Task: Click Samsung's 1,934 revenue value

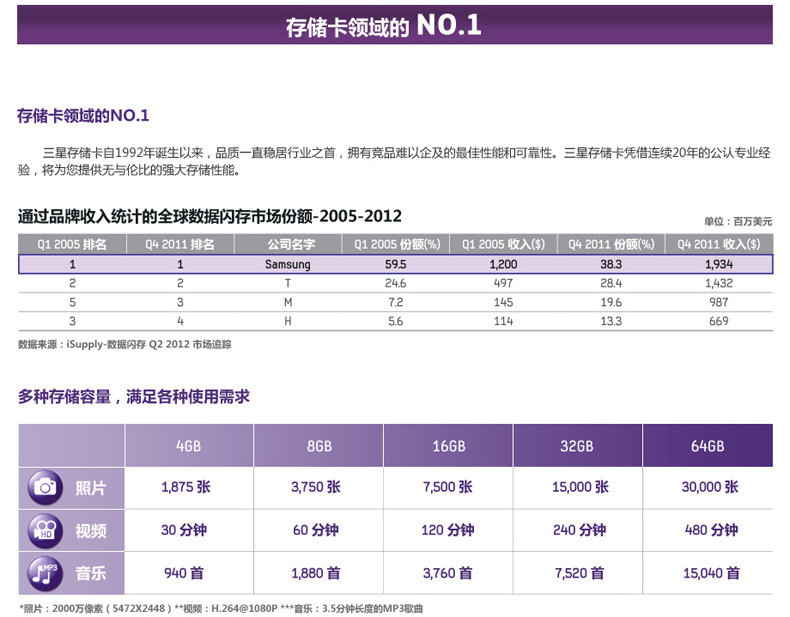Action: pos(719,264)
